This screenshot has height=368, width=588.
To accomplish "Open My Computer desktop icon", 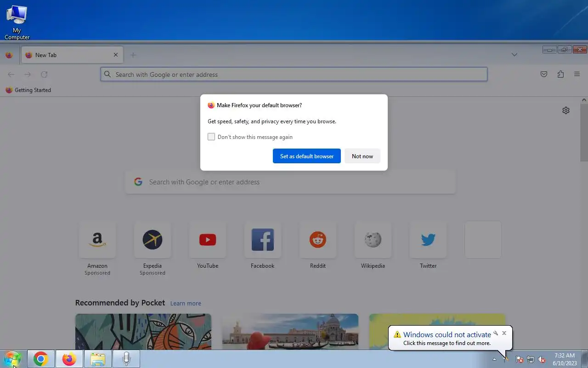I will tap(17, 22).
